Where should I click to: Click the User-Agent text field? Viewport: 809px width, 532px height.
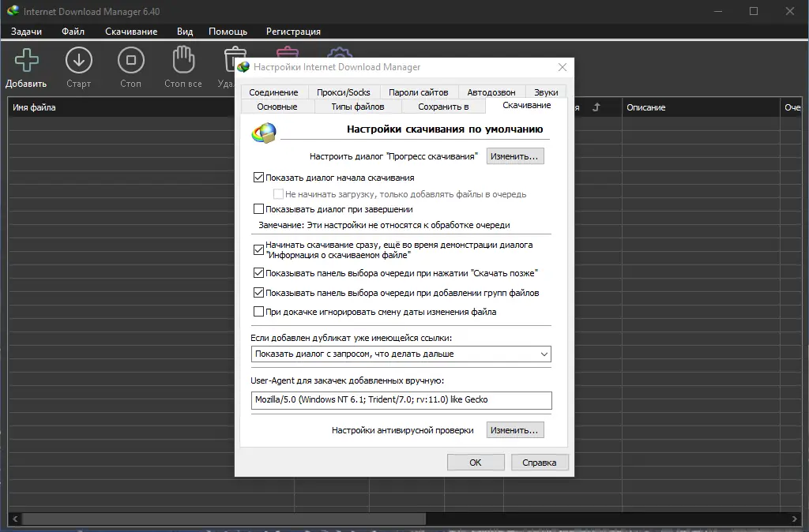pos(401,400)
